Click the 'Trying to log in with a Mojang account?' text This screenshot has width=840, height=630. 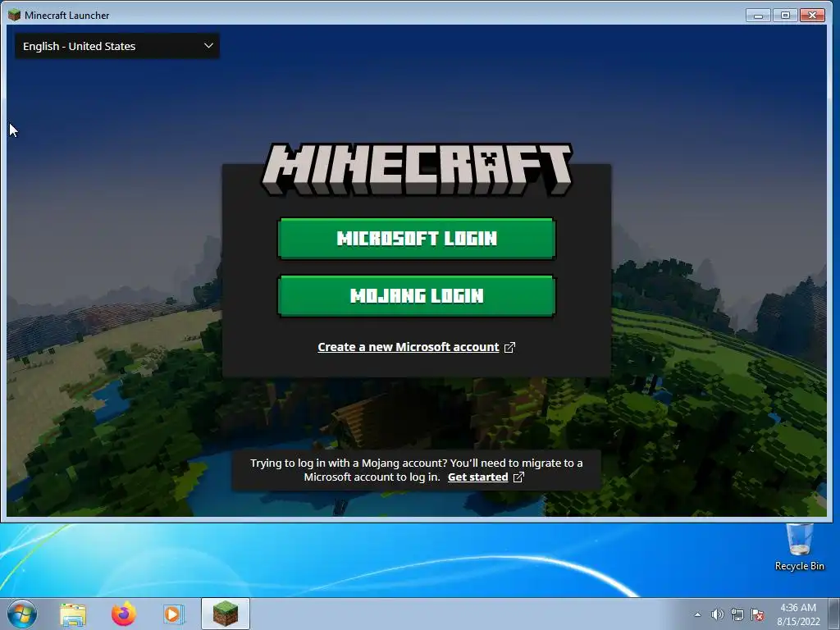[349, 463]
